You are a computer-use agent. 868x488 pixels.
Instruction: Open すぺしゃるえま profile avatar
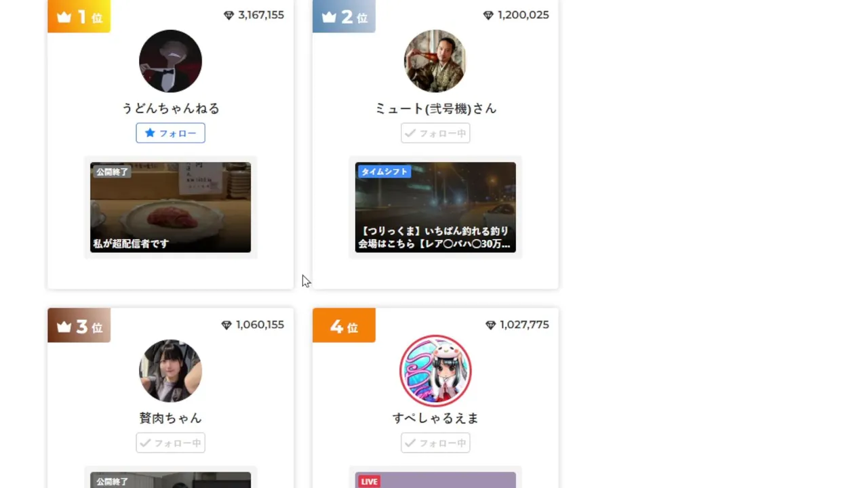(x=435, y=371)
